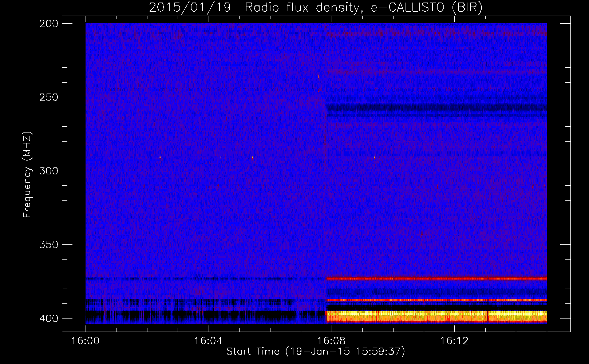Viewport: 589px width, 364px height.
Task: Click the 16:04 time tick label
Action: click(209, 341)
